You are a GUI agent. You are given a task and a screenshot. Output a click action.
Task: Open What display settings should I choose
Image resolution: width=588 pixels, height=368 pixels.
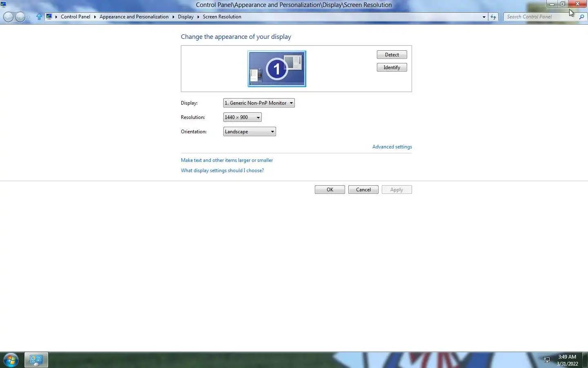pos(223,171)
